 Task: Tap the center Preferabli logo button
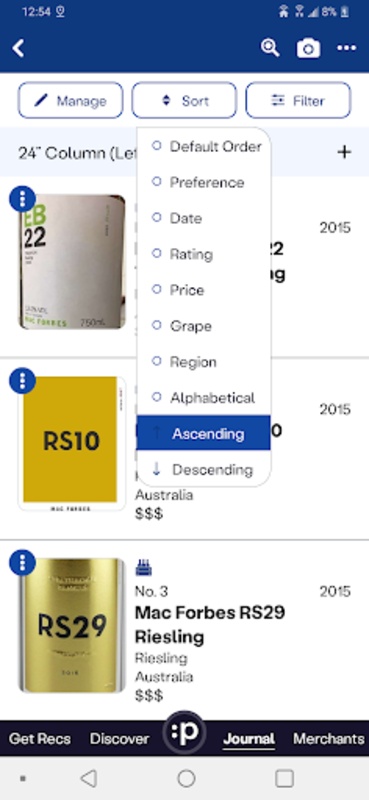(184, 734)
